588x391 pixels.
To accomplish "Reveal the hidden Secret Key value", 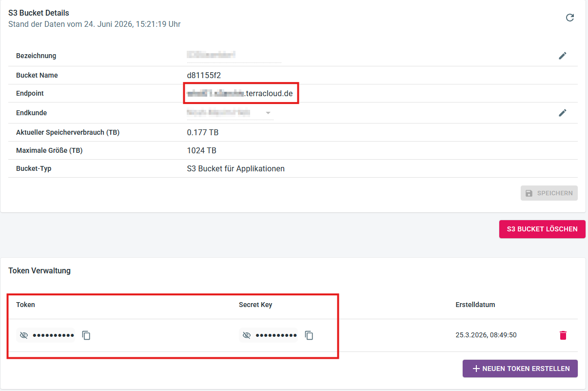I will tap(247, 335).
